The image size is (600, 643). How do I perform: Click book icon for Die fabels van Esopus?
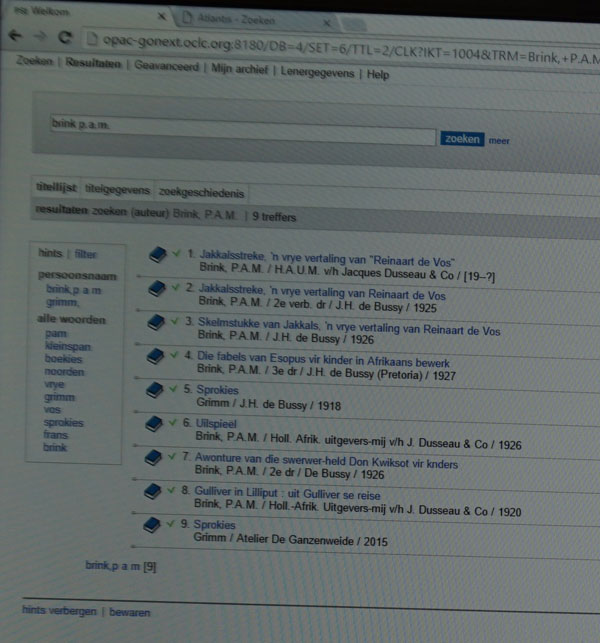tap(156, 356)
